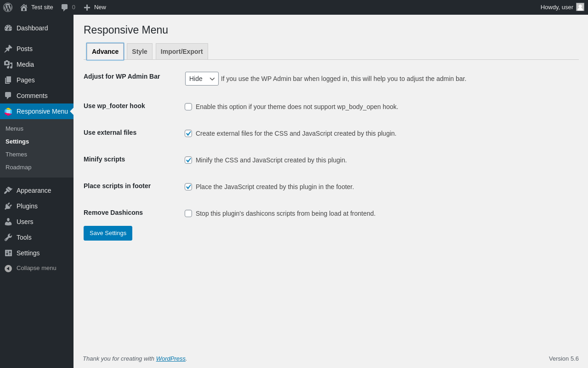Open the Roadmap submenu item
This screenshot has height=368, width=588.
click(x=18, y=167)
